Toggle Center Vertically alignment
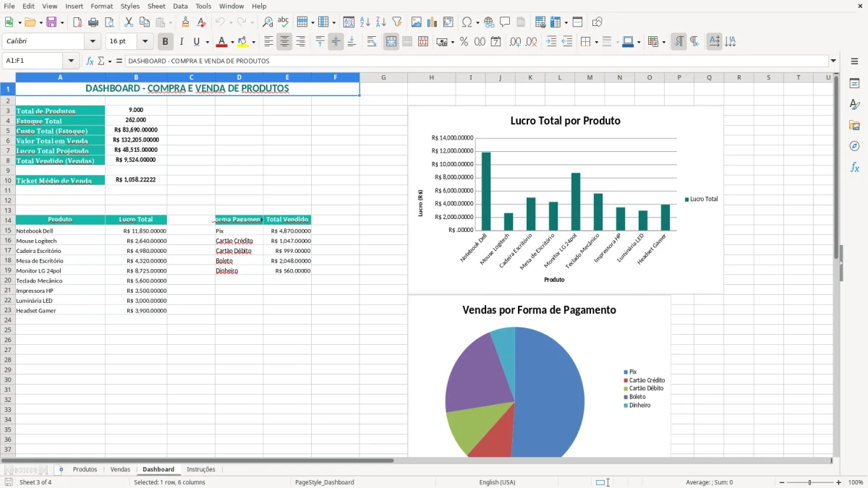This screenshot has width=868, height=488. pos(336,42)
